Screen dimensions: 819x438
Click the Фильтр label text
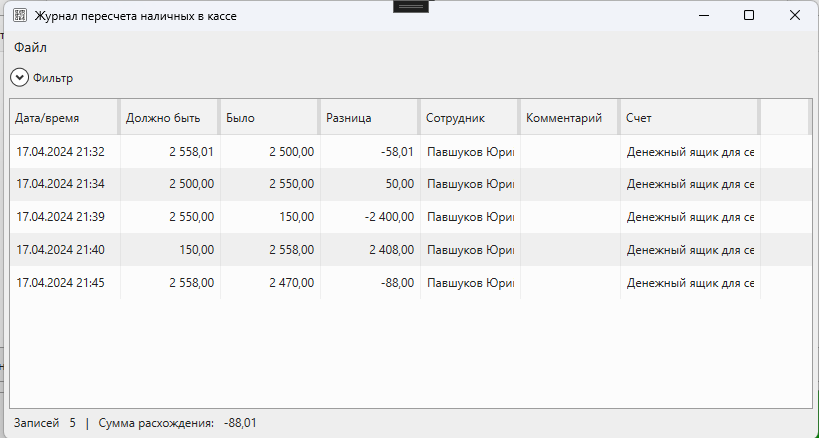click(53, 78)
